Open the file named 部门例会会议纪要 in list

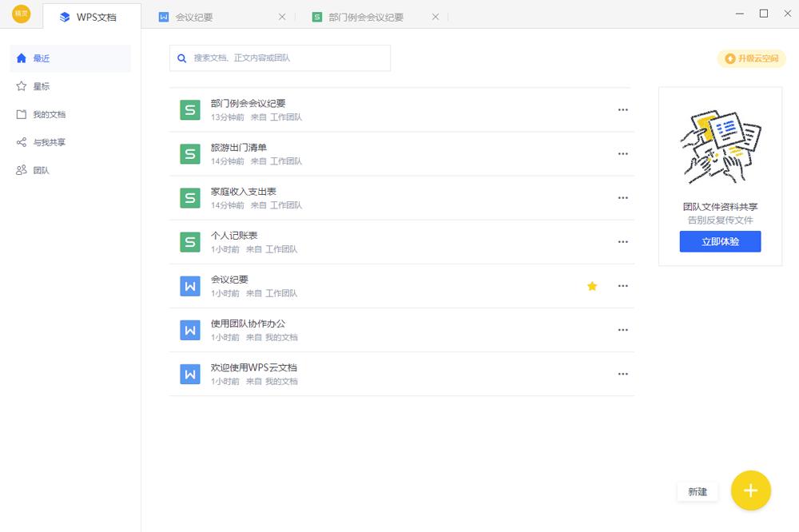click(248, 104)
